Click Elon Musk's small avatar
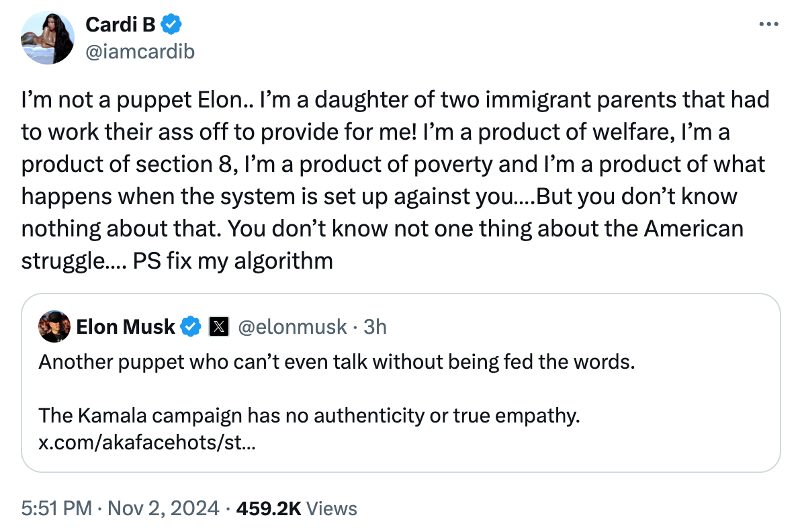 [x=55, y=326]
